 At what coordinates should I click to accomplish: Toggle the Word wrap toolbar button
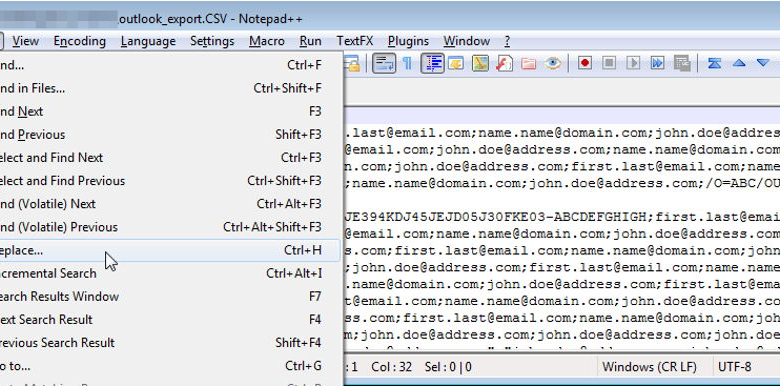tap(384, 63)
